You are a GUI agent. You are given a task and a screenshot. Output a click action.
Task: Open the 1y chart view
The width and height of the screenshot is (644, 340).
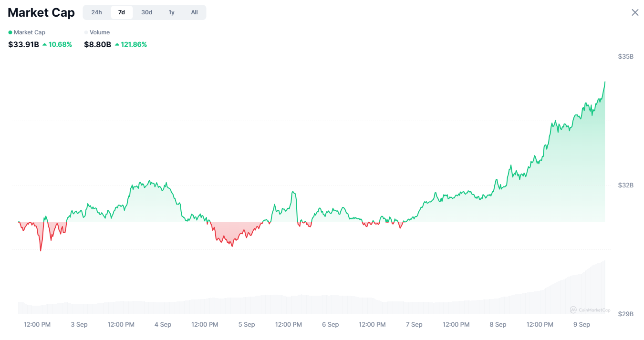tap(171, 12)
